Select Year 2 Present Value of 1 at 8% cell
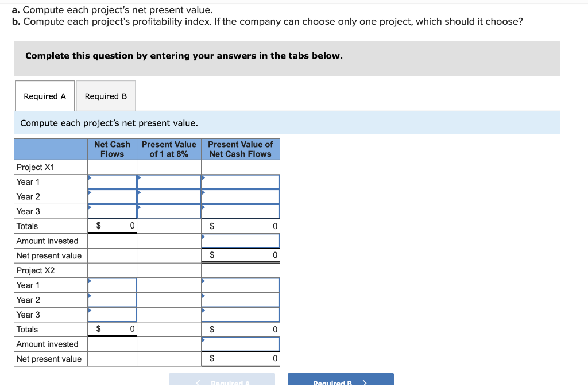Image resolution: width=588 pixels, height=391 pixels. (x=168, y=196)
